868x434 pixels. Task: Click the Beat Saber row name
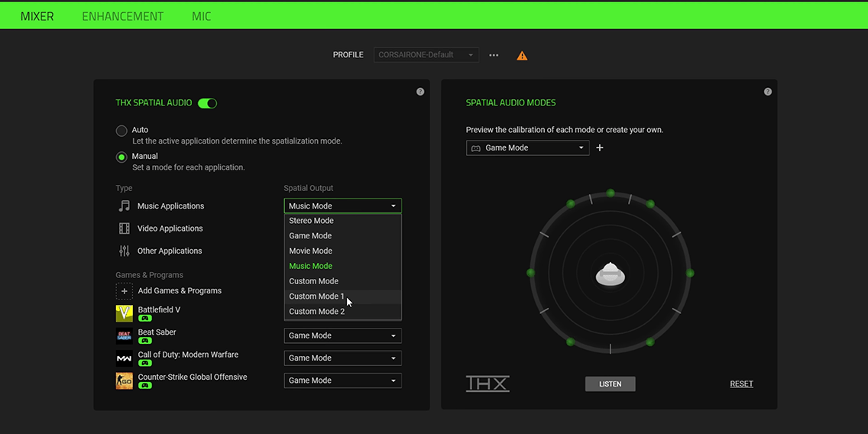tap(157, 332)
